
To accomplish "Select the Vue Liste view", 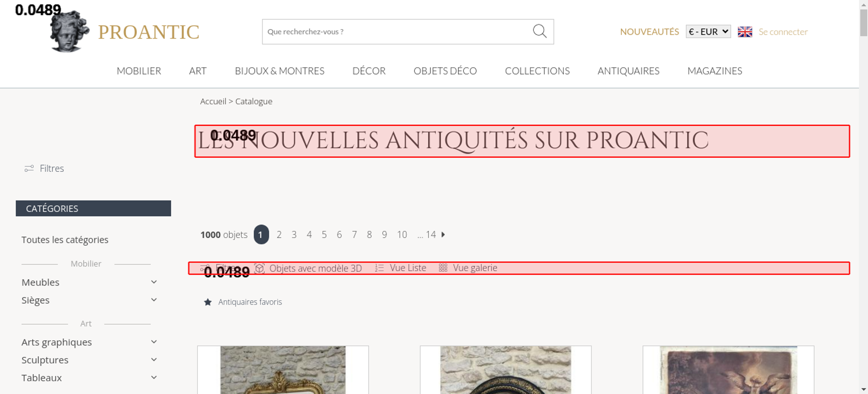I will coord(407,268).
